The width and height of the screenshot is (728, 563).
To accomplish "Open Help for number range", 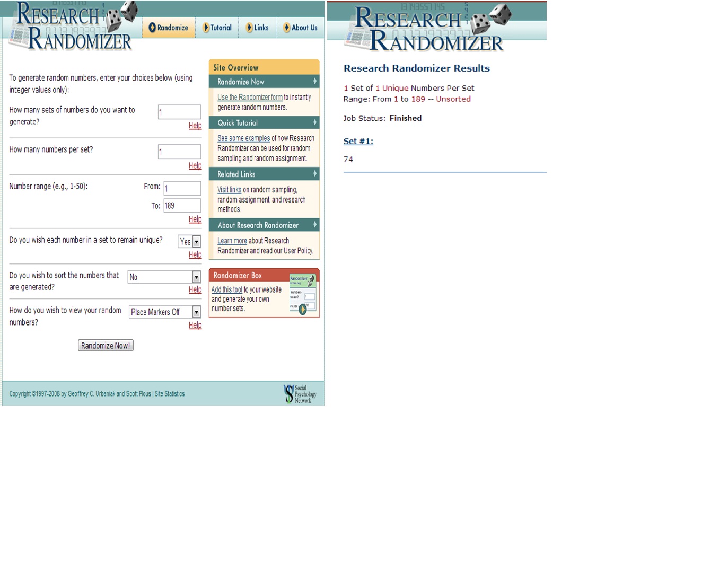I will (x=195, y=219).
